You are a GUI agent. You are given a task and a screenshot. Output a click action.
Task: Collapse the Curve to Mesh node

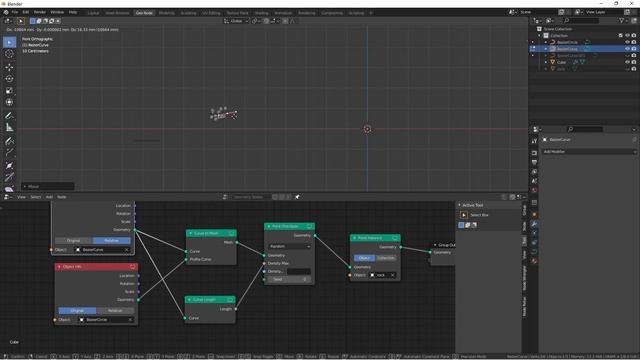tap(190, 233)
